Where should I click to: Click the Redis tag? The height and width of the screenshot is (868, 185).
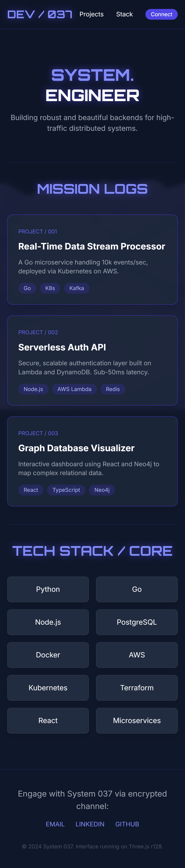coord(113,389)
